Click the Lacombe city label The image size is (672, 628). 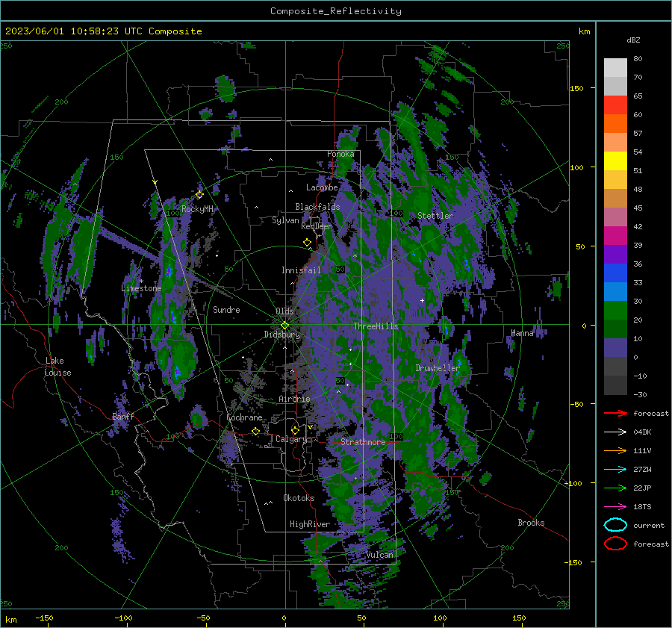(322, 187)
